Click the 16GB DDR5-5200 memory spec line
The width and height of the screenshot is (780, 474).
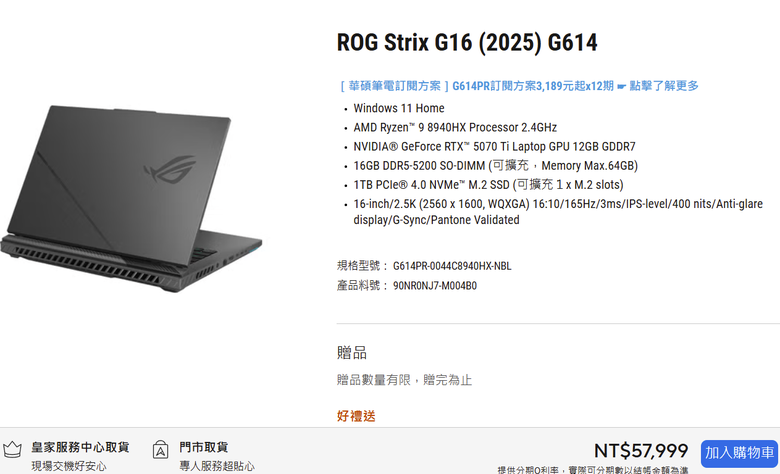point(495,166)
